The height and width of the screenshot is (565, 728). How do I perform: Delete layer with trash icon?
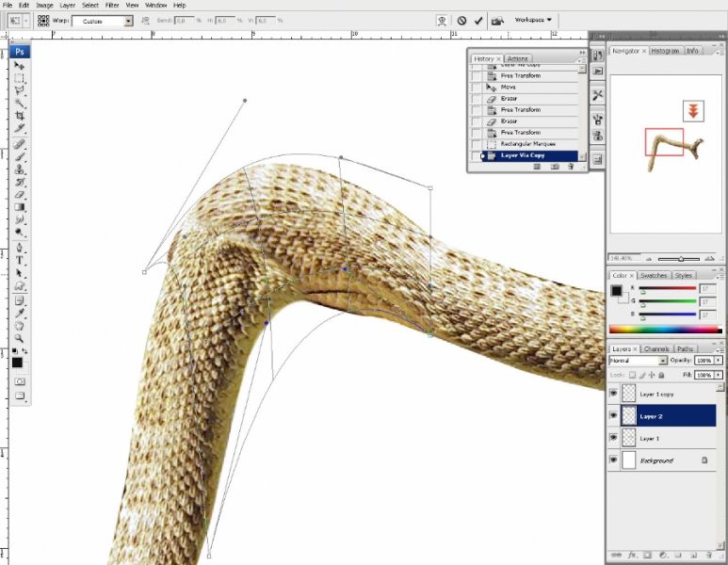(x=708, y=555)
